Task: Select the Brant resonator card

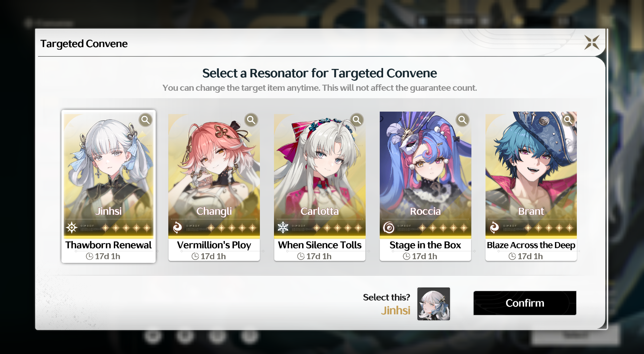Action: [x=531, y=186]
